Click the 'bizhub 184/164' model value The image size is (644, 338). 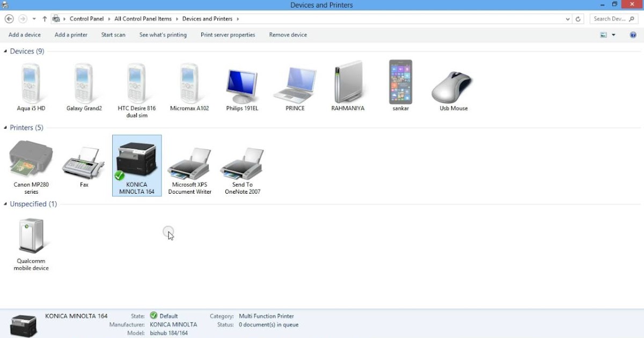(x=169, y=333)
